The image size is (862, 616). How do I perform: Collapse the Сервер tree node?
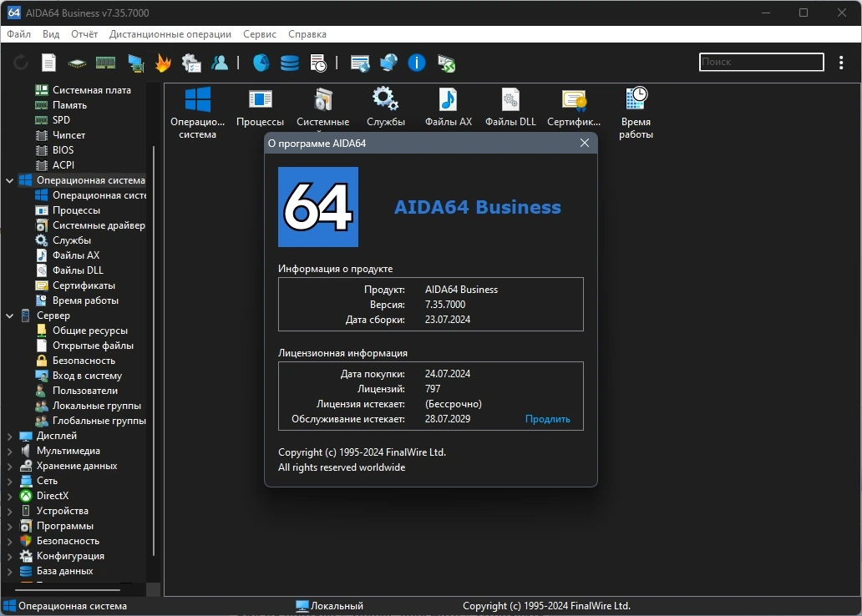pos(9,316)
